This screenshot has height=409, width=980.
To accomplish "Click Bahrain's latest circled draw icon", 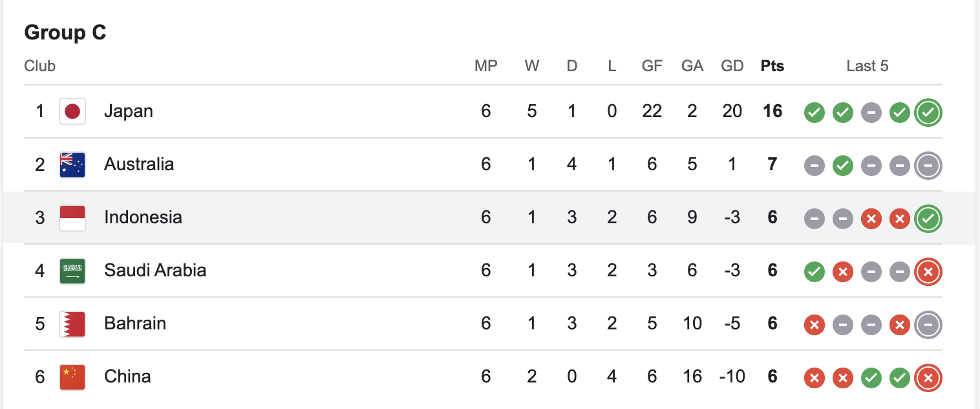I will pos(928,325).
